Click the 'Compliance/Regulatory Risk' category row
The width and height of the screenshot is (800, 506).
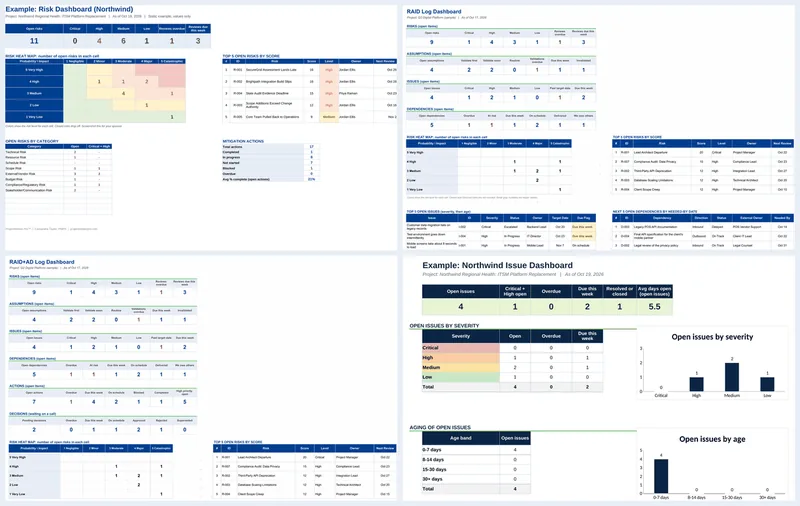tap(58, 185)
